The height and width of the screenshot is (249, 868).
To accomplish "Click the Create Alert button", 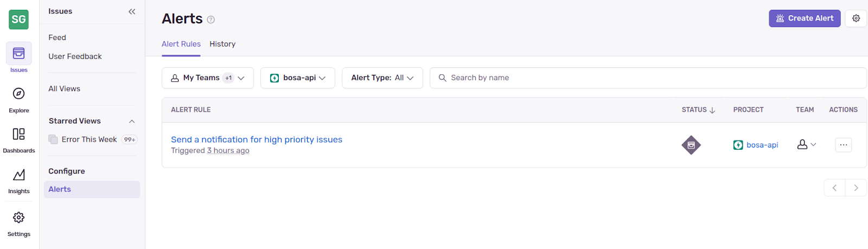I will click(x=804, y=18).
